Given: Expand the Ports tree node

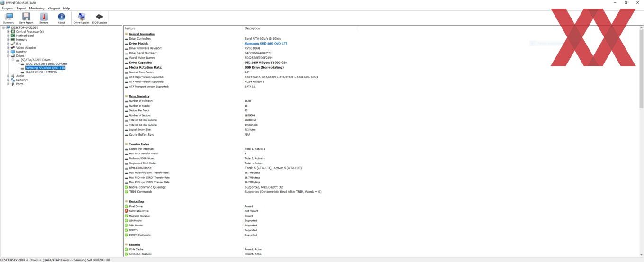Looking at the screenshot, I should coord(8,84).
